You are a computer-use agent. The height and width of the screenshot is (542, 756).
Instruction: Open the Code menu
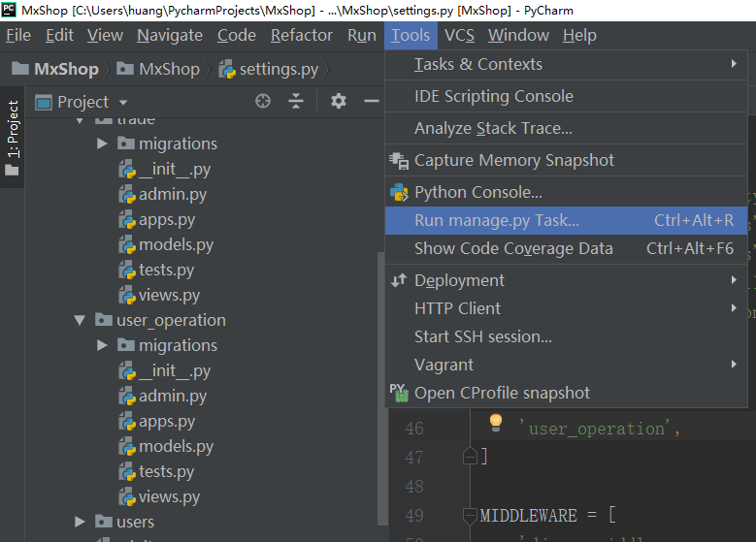point(236,35)
